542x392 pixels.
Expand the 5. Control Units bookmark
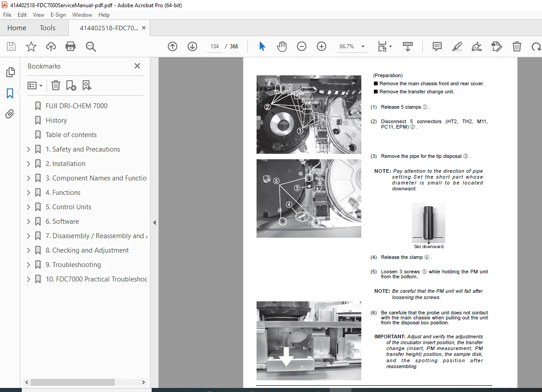[x=28, y=207]
